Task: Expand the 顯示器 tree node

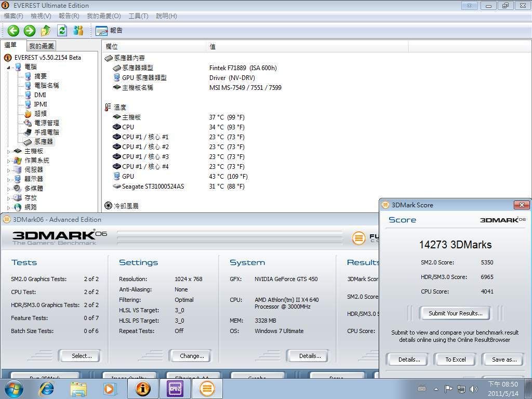Action: 8,179
